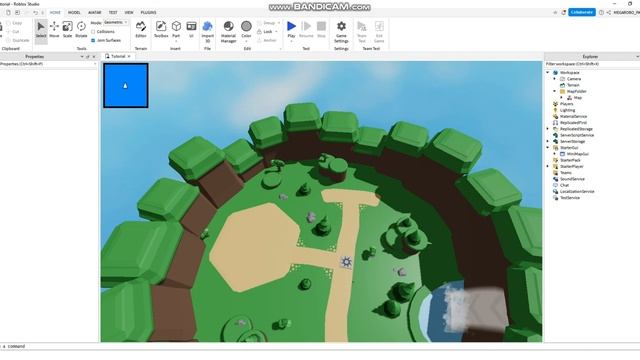Close the Tutorial document tab
Screen dimensions: 640x360
(129, 56)
